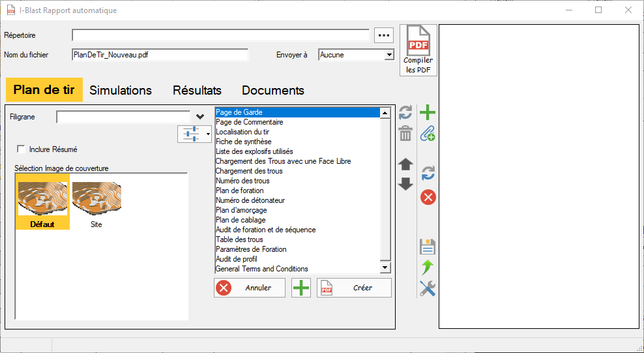The height and width of the screenshot is (353, 644).
Task: Move the selected page up with the up arrow
Action: pos(405,164)
